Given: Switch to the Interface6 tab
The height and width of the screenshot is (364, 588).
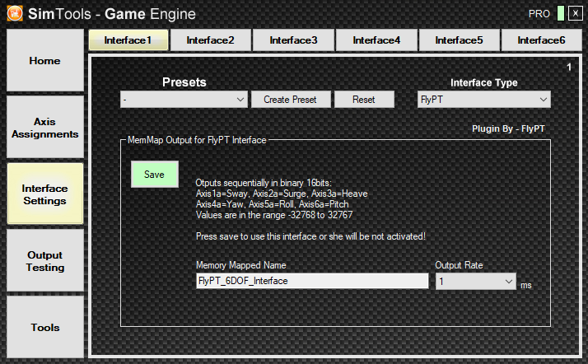Looking at the screenshot, I should (x=542, y=40).
